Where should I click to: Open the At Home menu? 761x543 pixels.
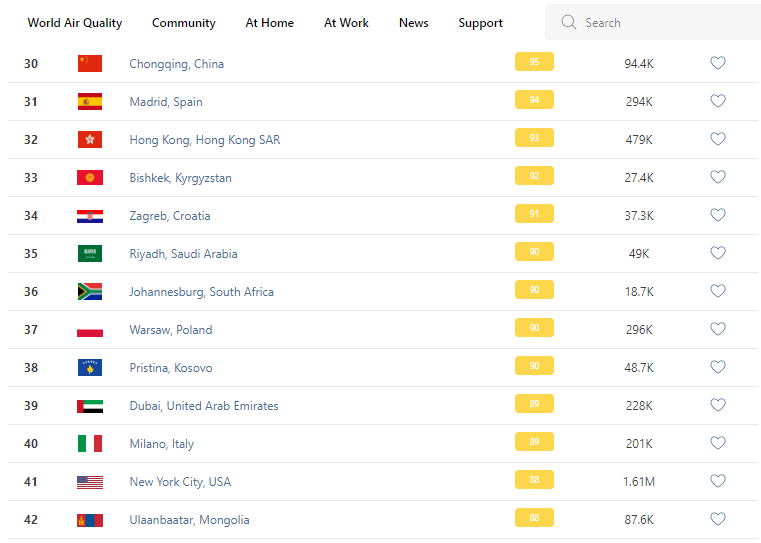tap(270, 23)
